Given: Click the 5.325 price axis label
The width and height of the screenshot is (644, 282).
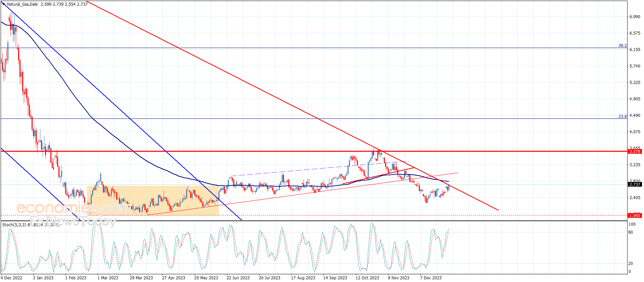Looking at the screenshot, I should point(635,82).
